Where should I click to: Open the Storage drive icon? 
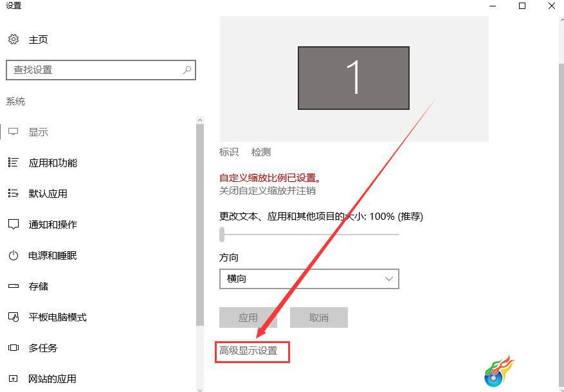pyautogui.click(x=14, y=287)
